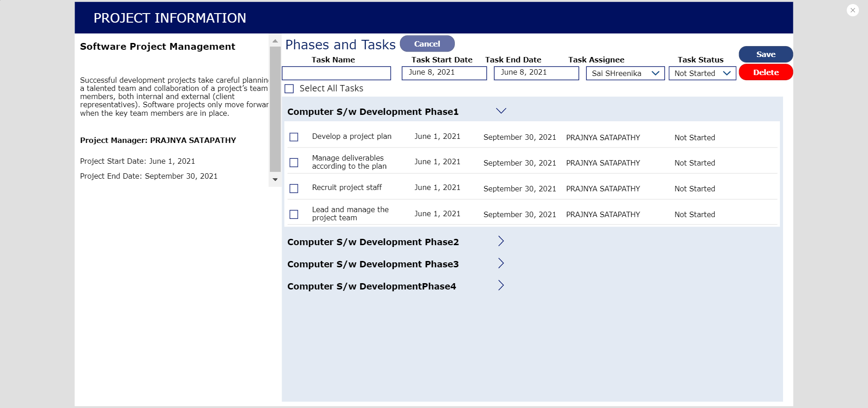Click the Save button

coord(765,54)
